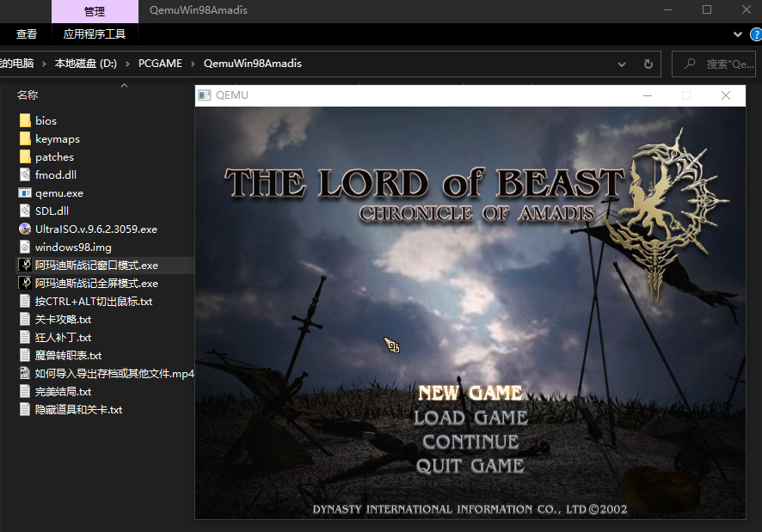Image resolution: width=762 pixels, height=532 pixels.
Task: Close the QEMU window
Action: pyautogui.click(x=726, y=95)
